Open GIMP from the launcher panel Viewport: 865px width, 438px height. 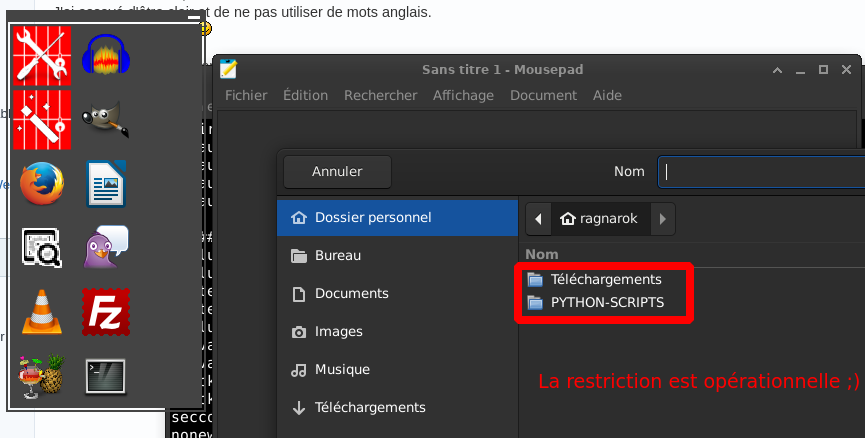[106, 119]
